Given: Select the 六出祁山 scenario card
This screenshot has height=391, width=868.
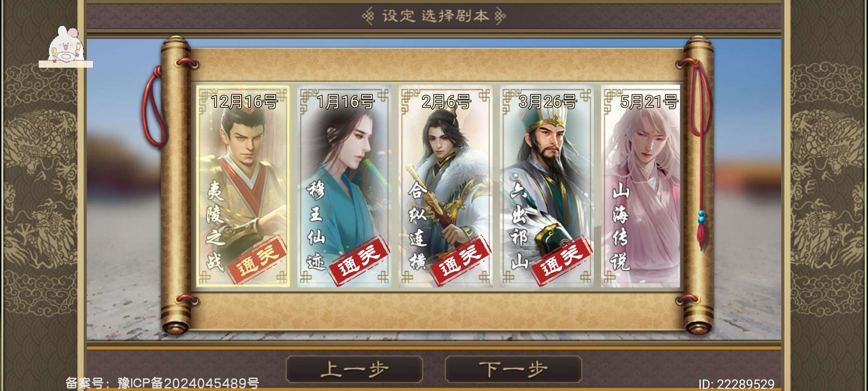Looking at the screenshot, I should coord(547,186).
